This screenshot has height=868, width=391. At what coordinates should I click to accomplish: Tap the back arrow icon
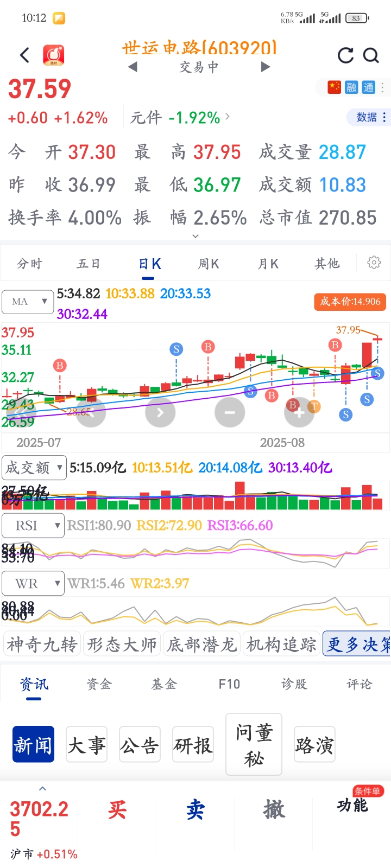tap(24, 55)
